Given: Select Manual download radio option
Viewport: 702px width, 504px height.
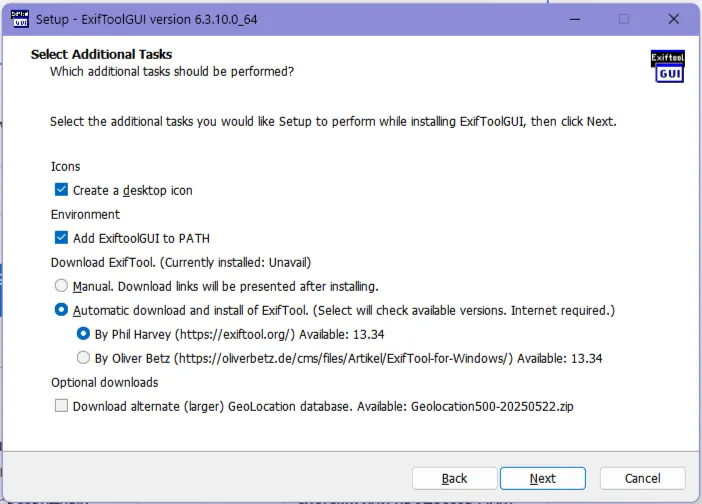Looking at the screenshot, I should click(x=61, y=286).
